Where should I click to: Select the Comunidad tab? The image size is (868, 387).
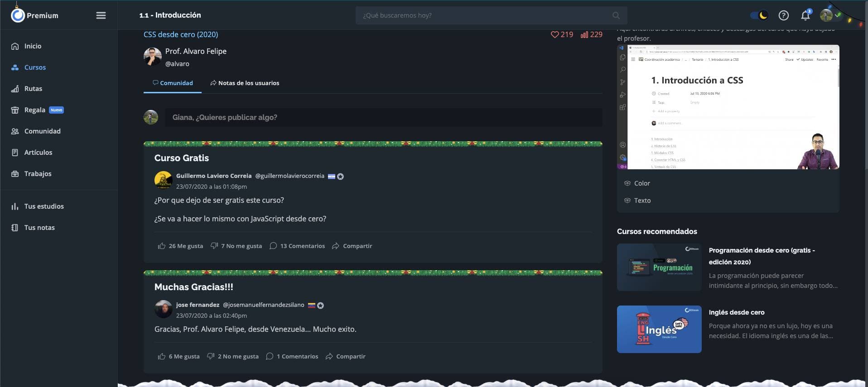coord(173,83)
